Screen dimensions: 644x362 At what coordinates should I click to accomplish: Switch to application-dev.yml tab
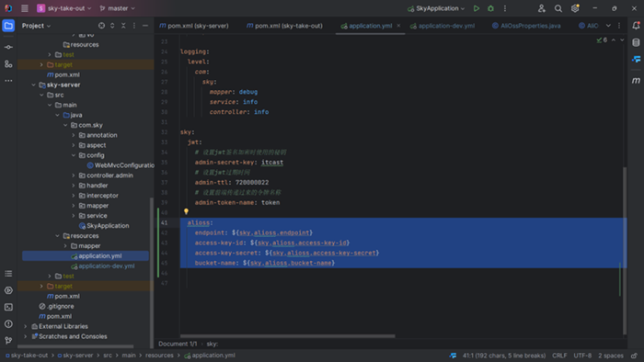tap(443, 26)
